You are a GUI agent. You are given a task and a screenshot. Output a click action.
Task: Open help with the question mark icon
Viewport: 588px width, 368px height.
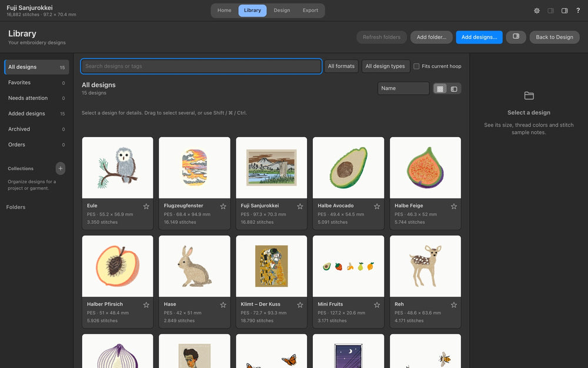[x=578, y=11]
